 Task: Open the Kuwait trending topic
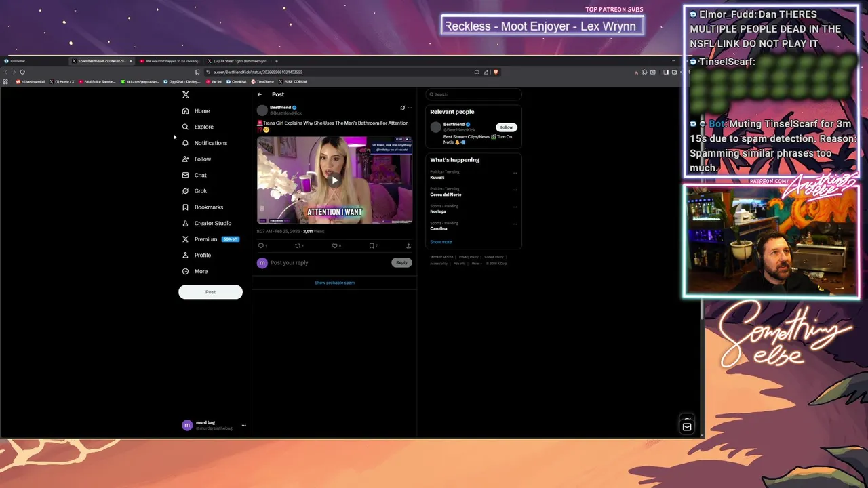[x=437, y=178]
